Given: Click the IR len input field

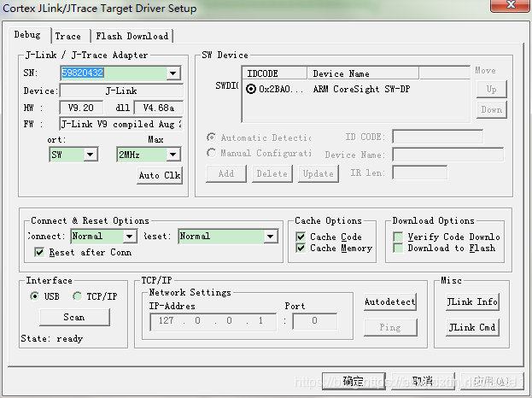Looking at the screenshot, I should click(419, 173).
